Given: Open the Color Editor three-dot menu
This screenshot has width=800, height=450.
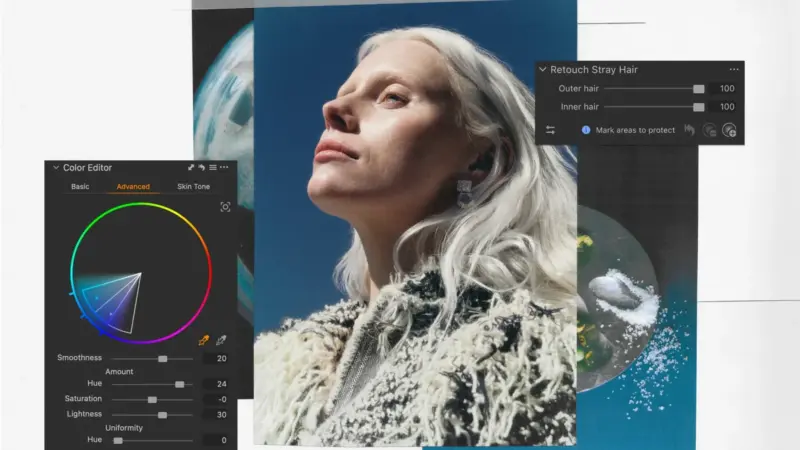Looking at the screenshot, I should click(x=224, y=167).
